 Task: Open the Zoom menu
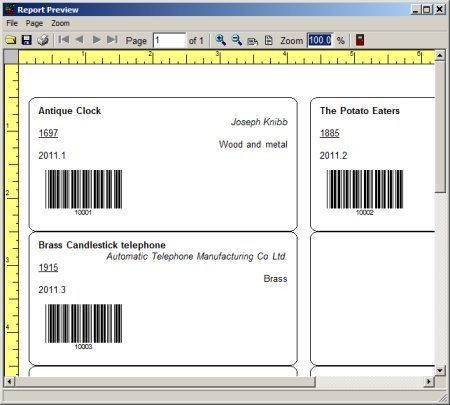click(60, 23)
